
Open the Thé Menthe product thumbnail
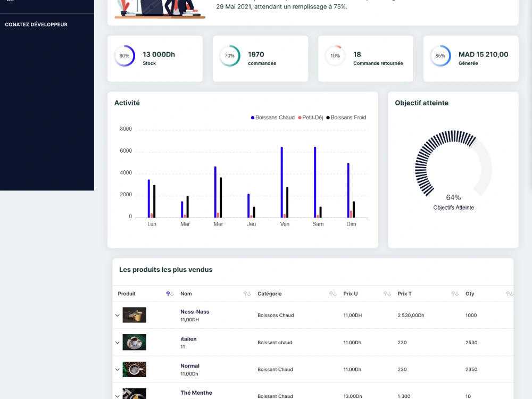point(135,394)
